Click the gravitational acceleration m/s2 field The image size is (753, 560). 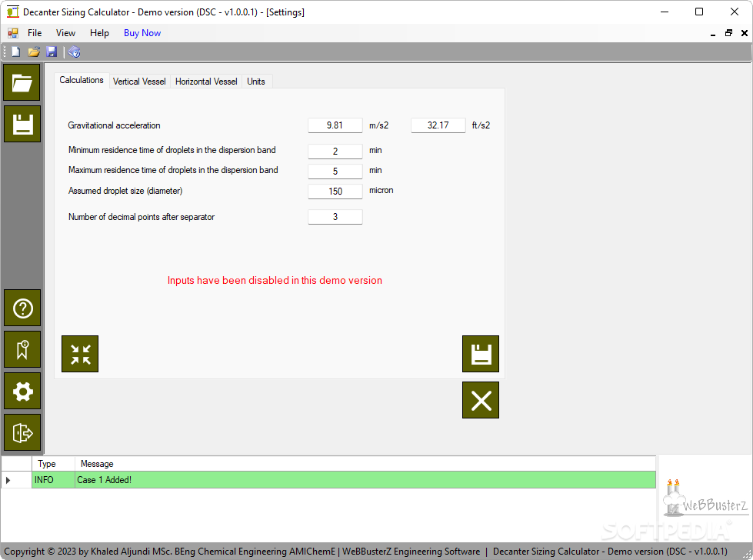[335, 125]
